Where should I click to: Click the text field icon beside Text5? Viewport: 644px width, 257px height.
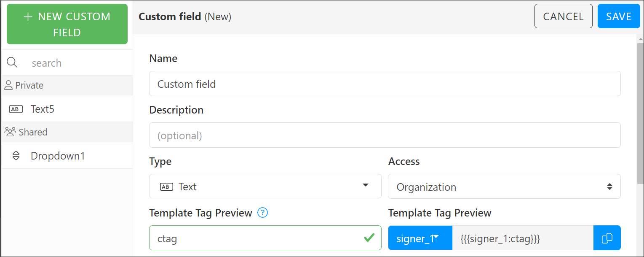pyautogui.click(x=16, y=108)
